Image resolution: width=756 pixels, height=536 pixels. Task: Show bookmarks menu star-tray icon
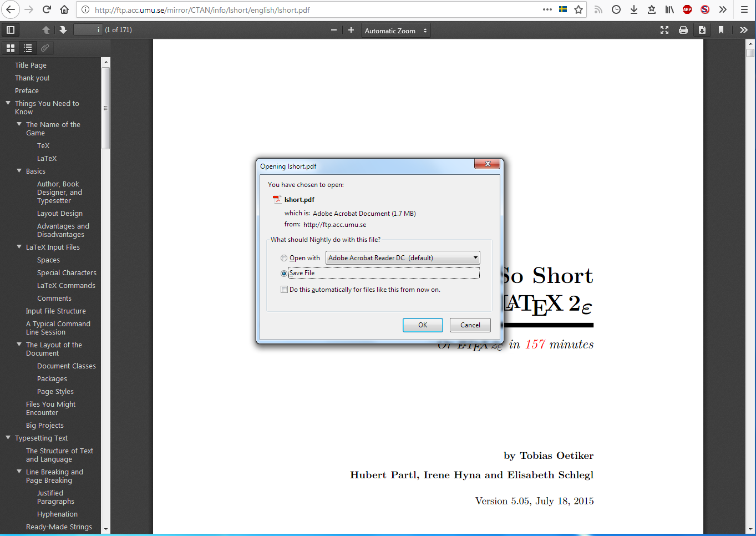click(652, 9)
